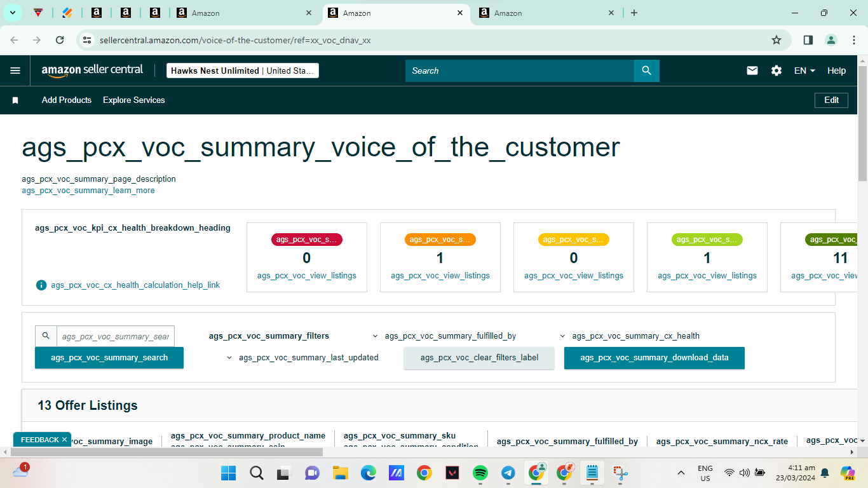View listings under the orange badge
Image resolution: width=868 pixels, height=488 pixels.
click(440, 275)
